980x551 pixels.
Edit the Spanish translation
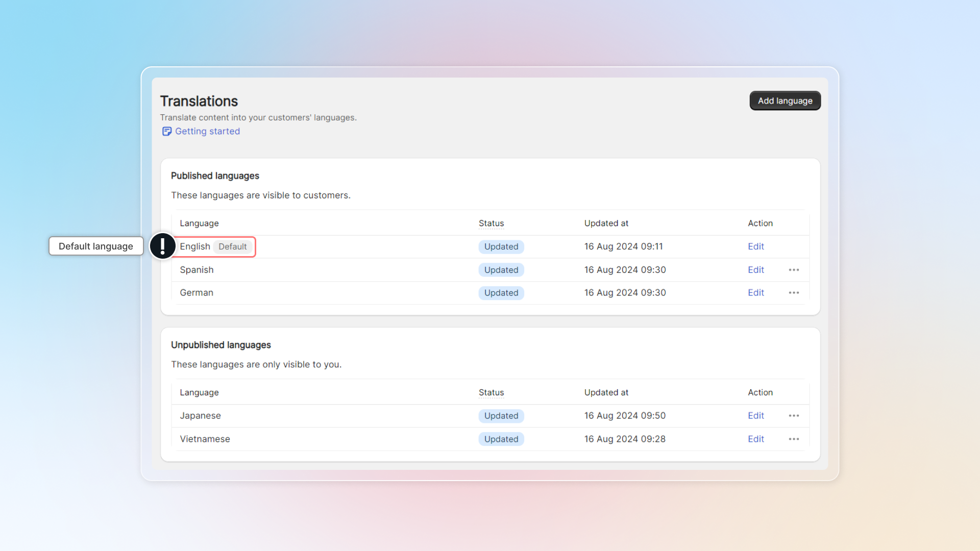(x=755, y=269)
